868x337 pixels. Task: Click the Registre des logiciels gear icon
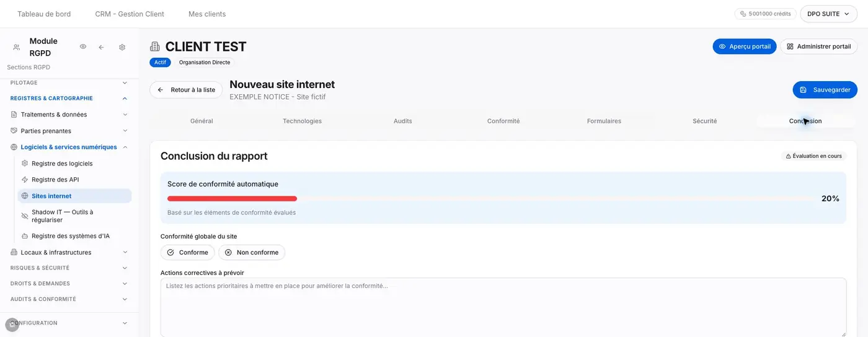[x=25, y=164]
